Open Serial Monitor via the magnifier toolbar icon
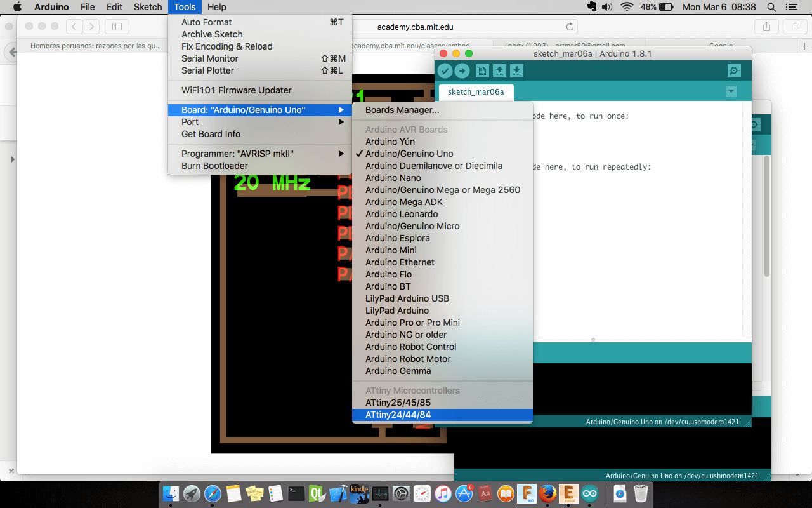812x508 pixels. (734, 71)
